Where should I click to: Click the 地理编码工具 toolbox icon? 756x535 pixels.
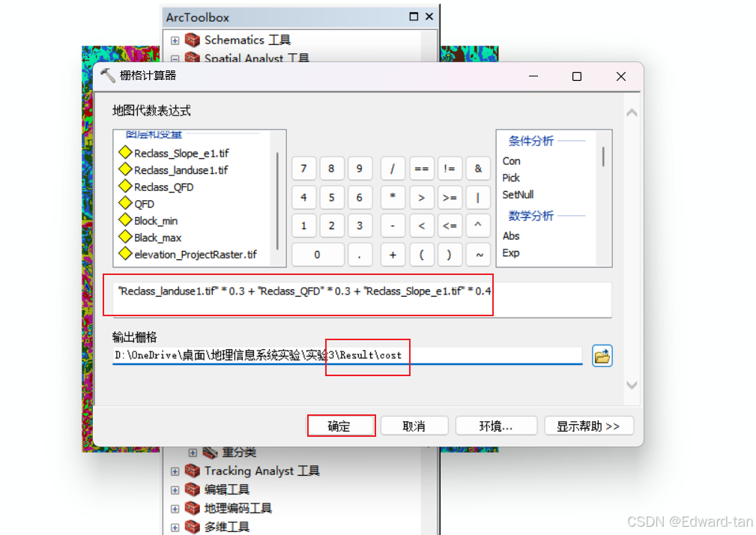[193, 509]
